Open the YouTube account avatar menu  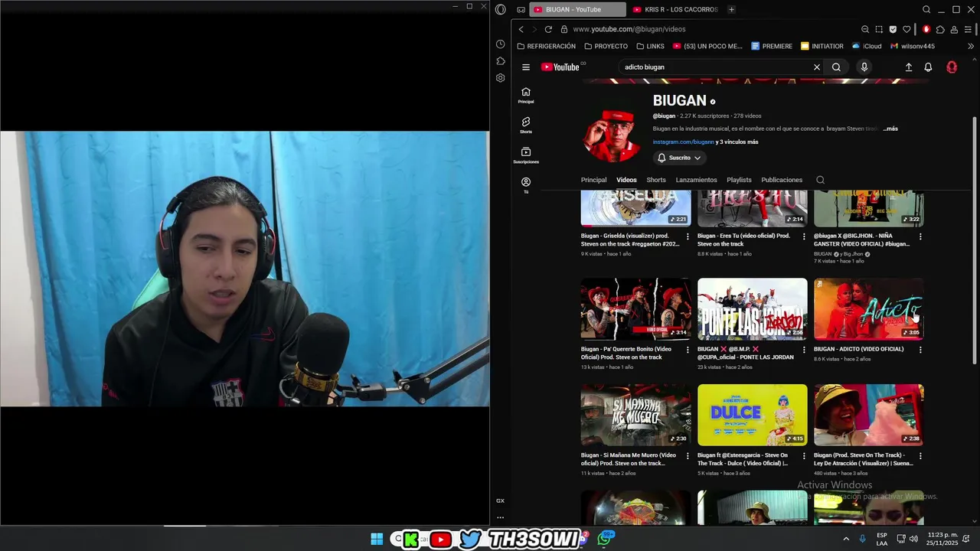(x=952, y=67)
